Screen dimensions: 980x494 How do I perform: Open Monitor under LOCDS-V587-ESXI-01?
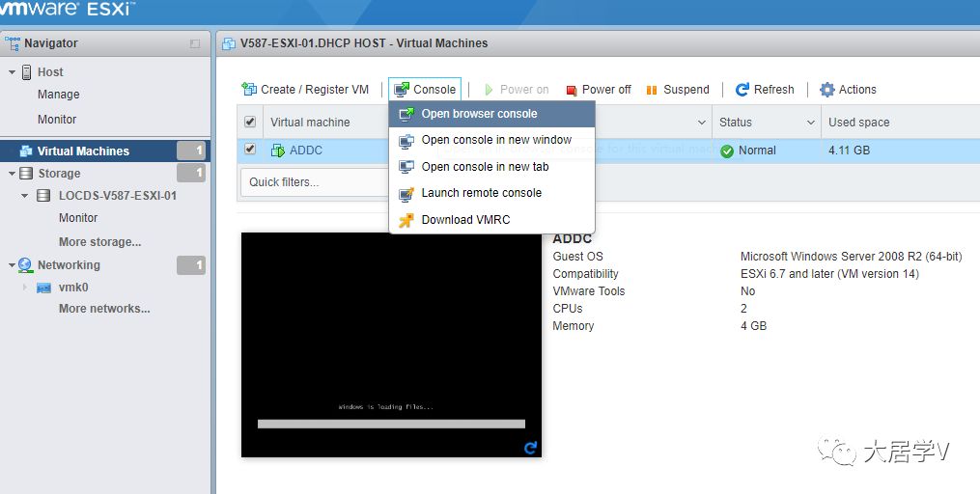[x=78, y=218]
